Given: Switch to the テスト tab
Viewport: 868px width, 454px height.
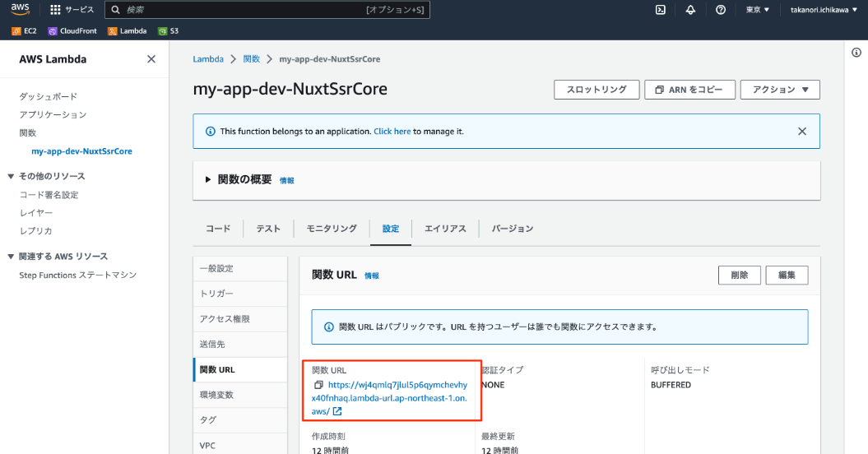Looking at the screenshot, I should (x=268, y=229).
